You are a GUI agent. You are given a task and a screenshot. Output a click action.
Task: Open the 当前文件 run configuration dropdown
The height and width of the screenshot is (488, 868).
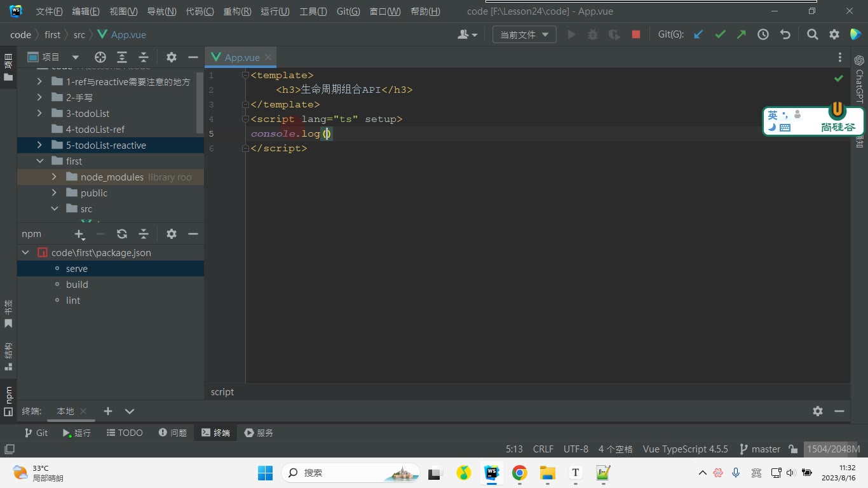click(524, 35)
